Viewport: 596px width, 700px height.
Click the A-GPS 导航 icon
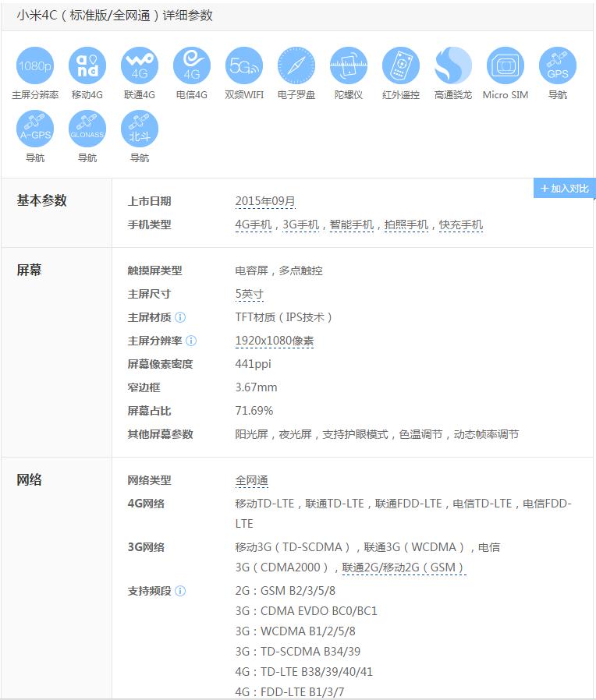35,129
